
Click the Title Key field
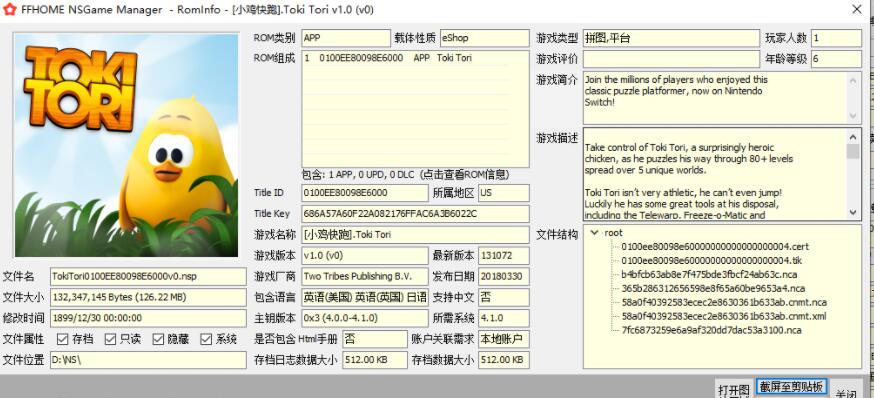pyautogui.click(x=415, y=213)
